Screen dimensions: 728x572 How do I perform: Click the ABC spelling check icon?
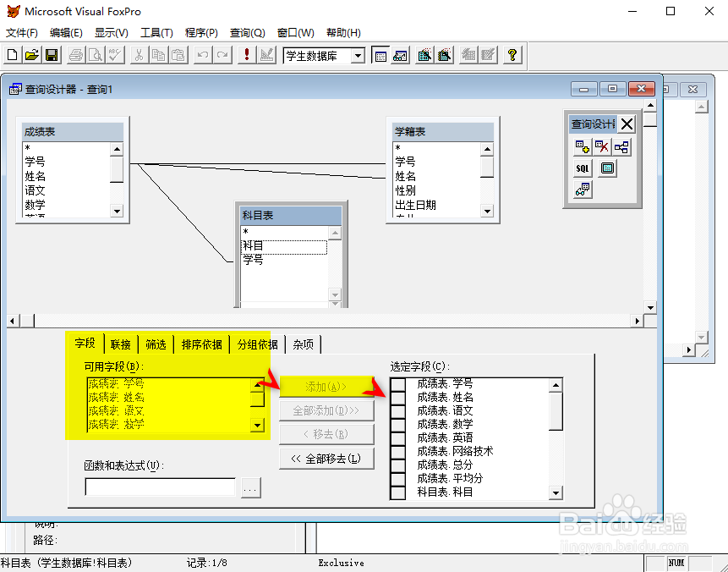coord(115,55)
